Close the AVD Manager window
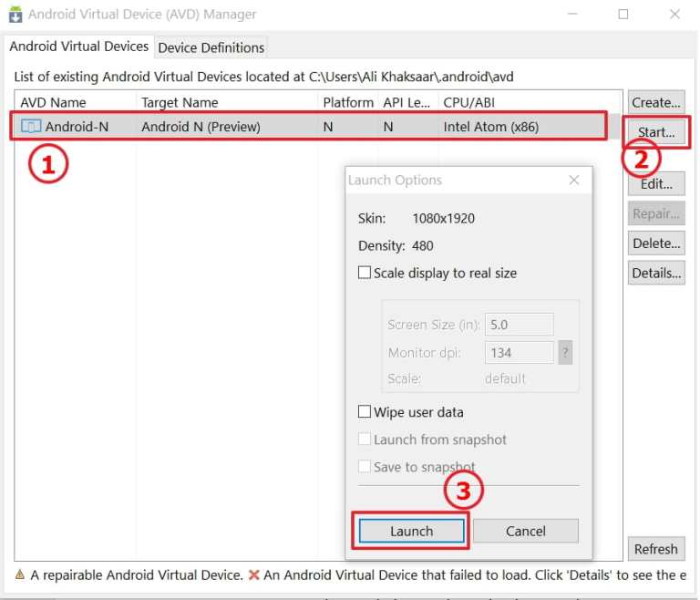Viewport: 700px width, 600px height. [674, 15]
